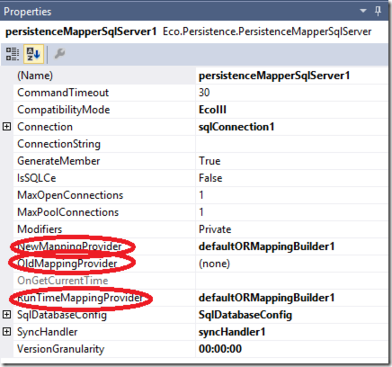
Task: Select the RunTimeMappingProvider property
Action: click(80, 298)
